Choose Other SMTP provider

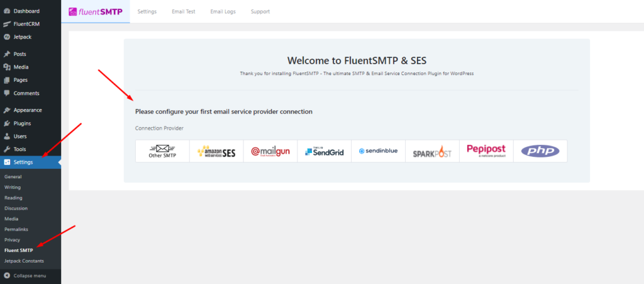[162, 151]
